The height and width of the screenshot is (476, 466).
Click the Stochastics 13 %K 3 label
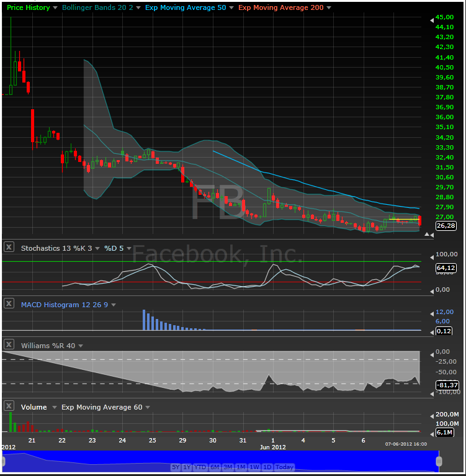click(56, 248)
